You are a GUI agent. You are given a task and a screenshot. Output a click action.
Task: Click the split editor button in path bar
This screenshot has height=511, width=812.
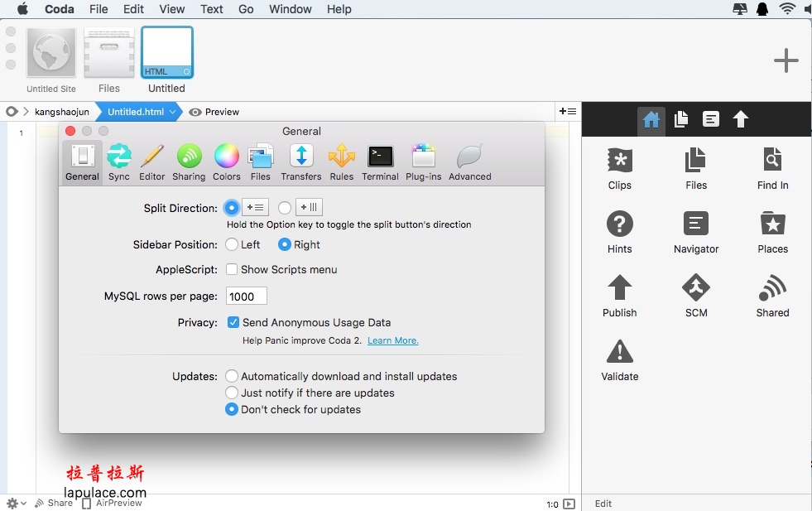coord(568,112)
